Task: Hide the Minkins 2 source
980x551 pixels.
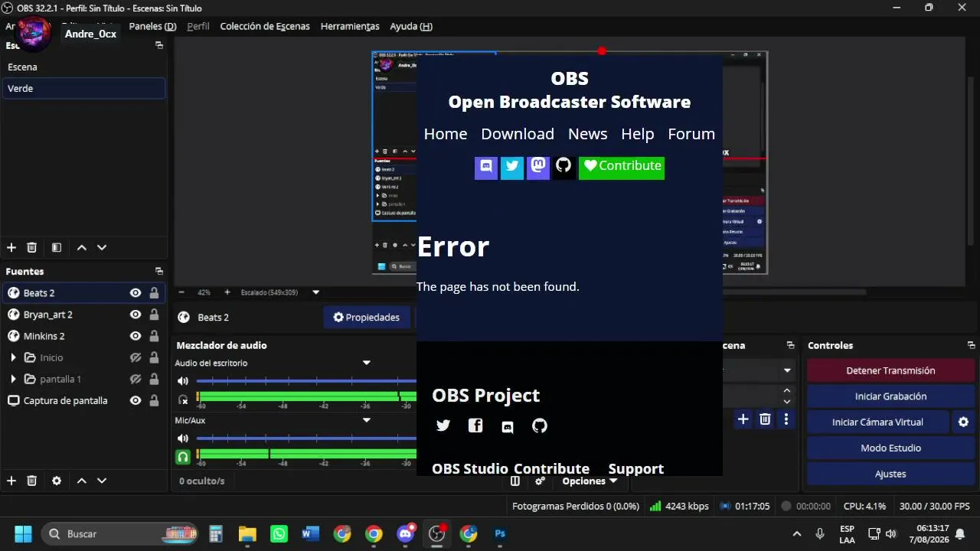Action: click(x=136, y=336)
